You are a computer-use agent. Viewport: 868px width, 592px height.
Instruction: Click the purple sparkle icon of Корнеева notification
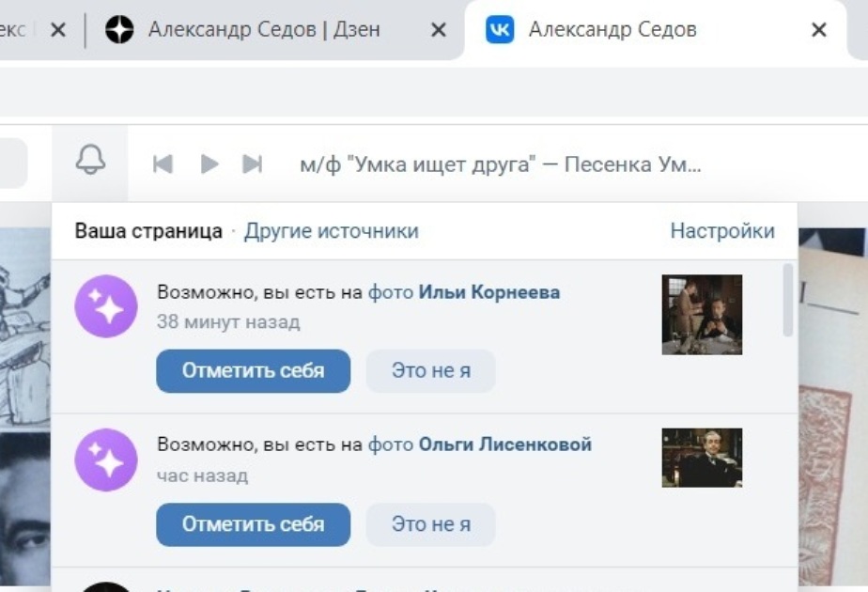[x=106, y=306]
